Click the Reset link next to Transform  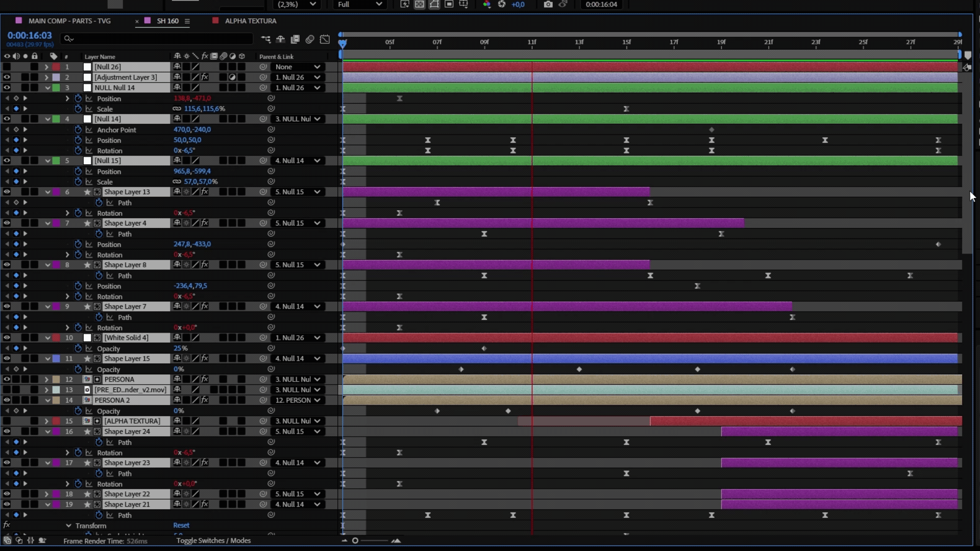point(181,525)
